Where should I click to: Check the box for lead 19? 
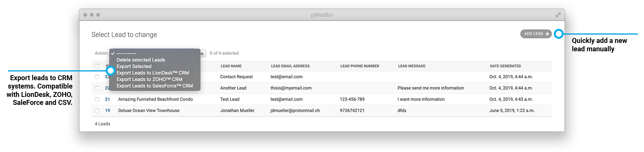click(x=97, y=111)
